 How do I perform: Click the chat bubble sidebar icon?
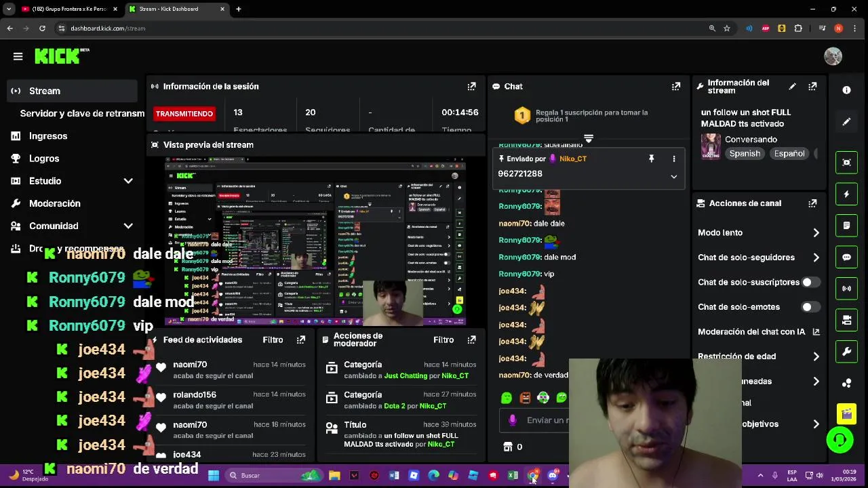tap(846, 258)
